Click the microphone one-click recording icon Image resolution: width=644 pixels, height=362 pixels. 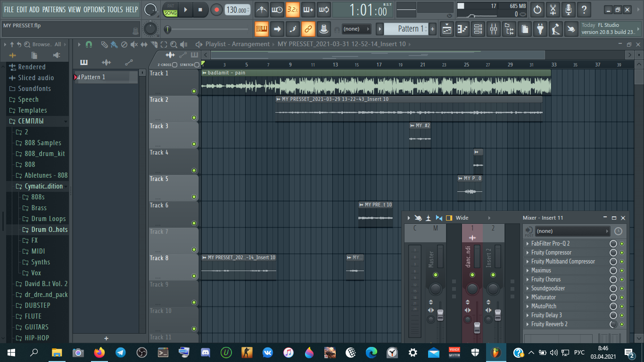click(569, 9)
